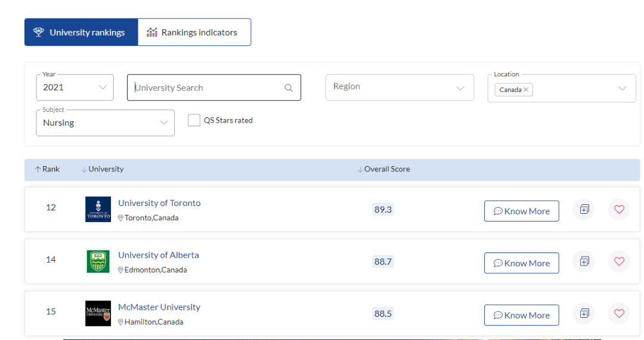Favorite University of Toronto with heart icon
644x340 pixels.
coord(619,210)
